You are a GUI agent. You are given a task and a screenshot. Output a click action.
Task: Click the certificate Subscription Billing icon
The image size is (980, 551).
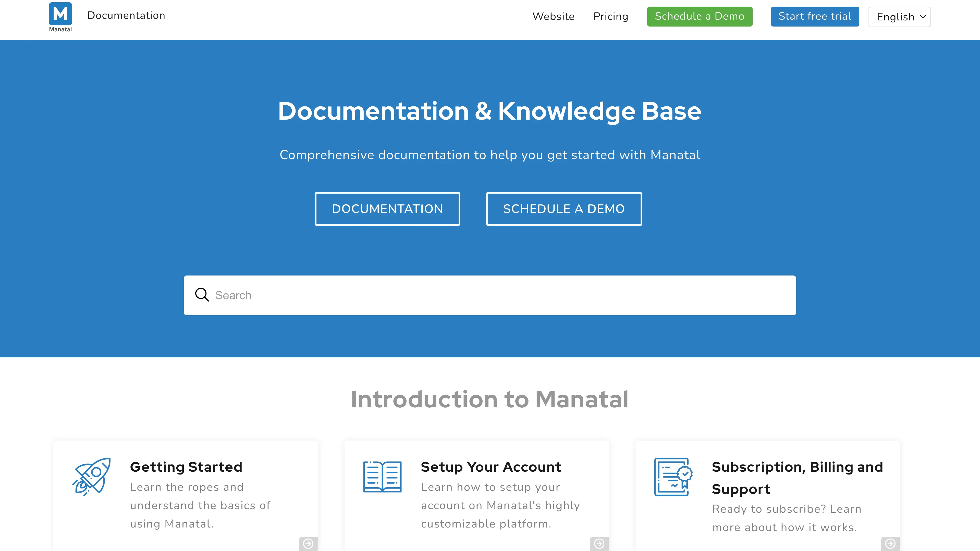point(673,477)
